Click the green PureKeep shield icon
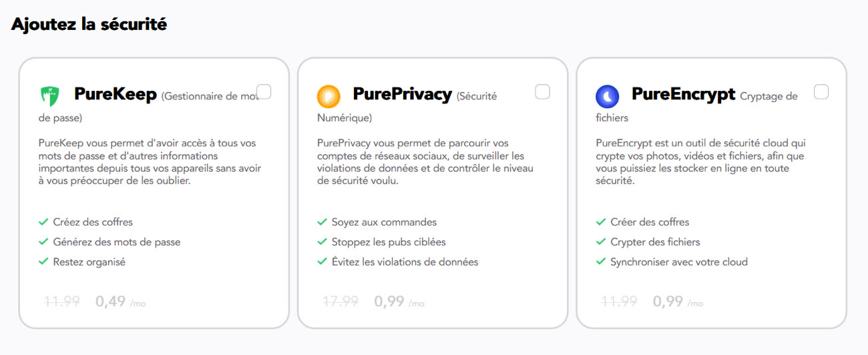 [50, 96]
